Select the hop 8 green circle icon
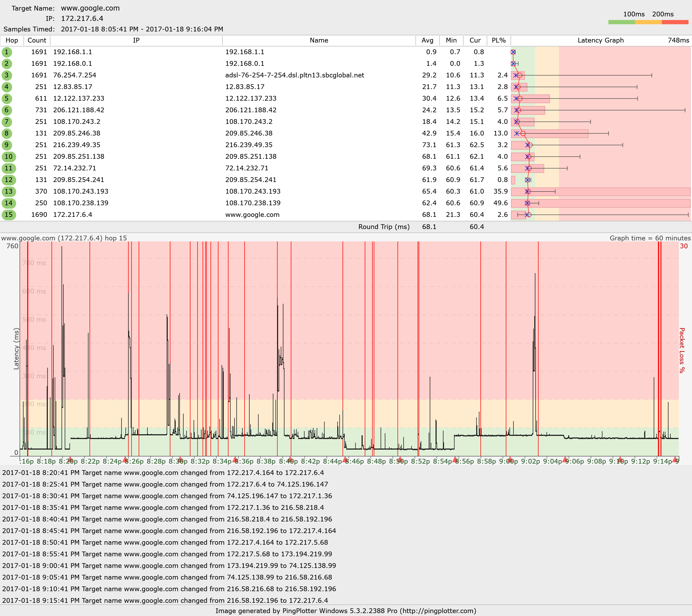The image size is (692, 616). tap(6, 133)
